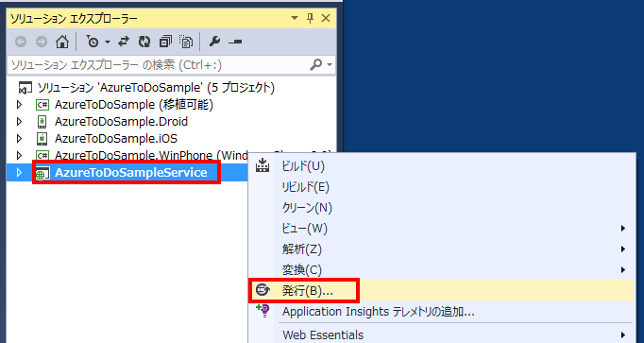Refresh the Solution Explorer
Screen dimensions: 644x343
coord(144,42)
